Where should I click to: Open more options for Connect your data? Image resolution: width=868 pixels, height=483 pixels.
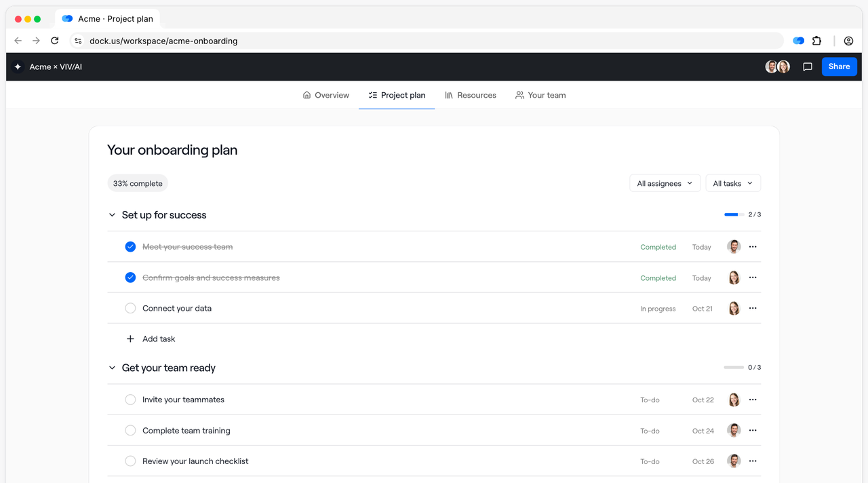pyautogui.click(x=753, y=308)
